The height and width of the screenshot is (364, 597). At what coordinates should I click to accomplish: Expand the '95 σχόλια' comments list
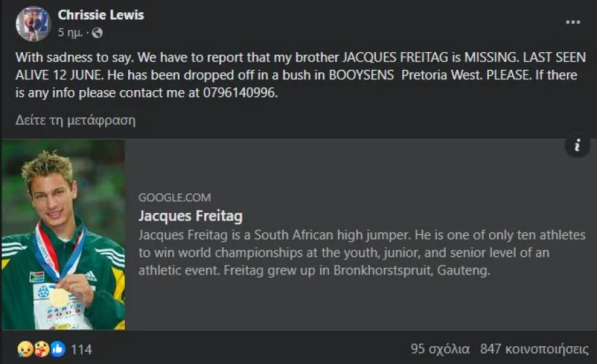(440, 349)
